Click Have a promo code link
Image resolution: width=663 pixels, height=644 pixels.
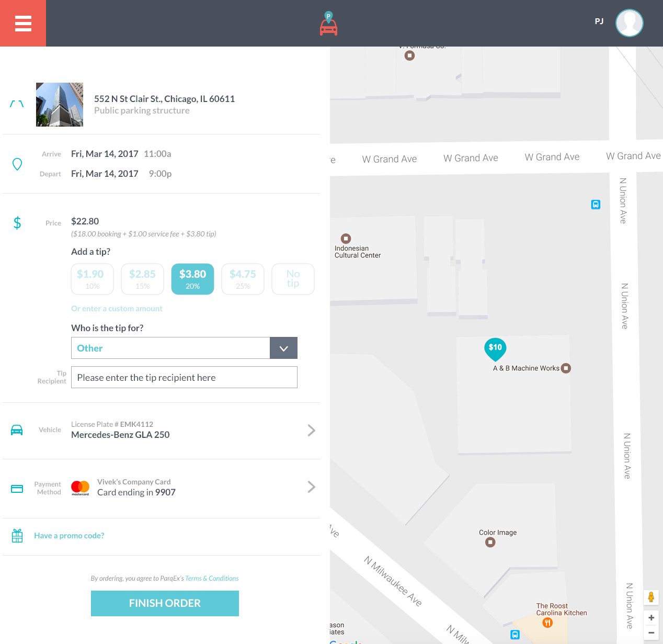[x=69, y=536]
